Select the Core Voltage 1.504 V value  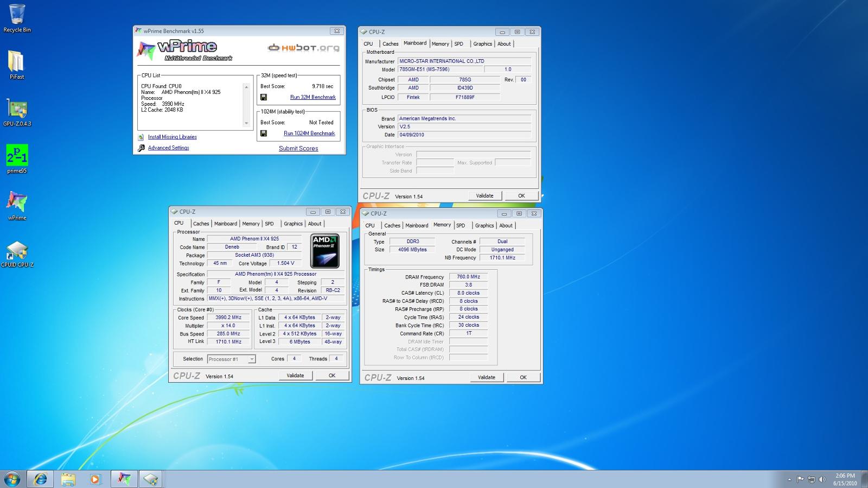[286, 263]
